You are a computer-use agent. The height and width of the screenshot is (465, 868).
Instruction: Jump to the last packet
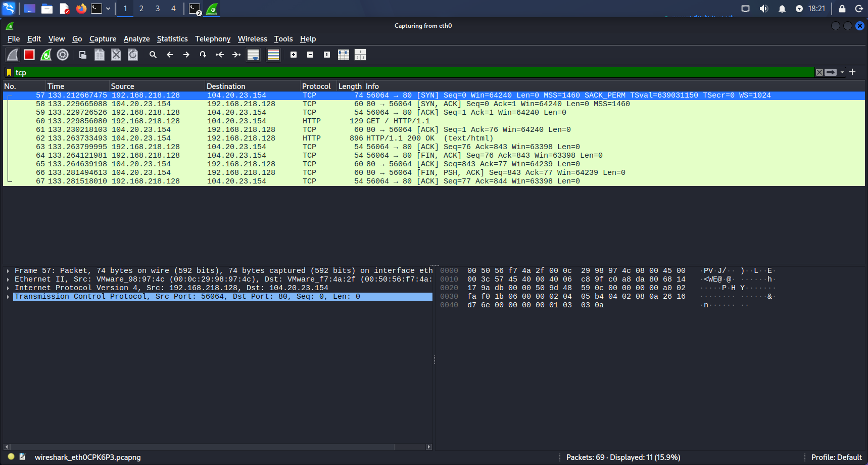pyautogui.click(x=236, y=55)
